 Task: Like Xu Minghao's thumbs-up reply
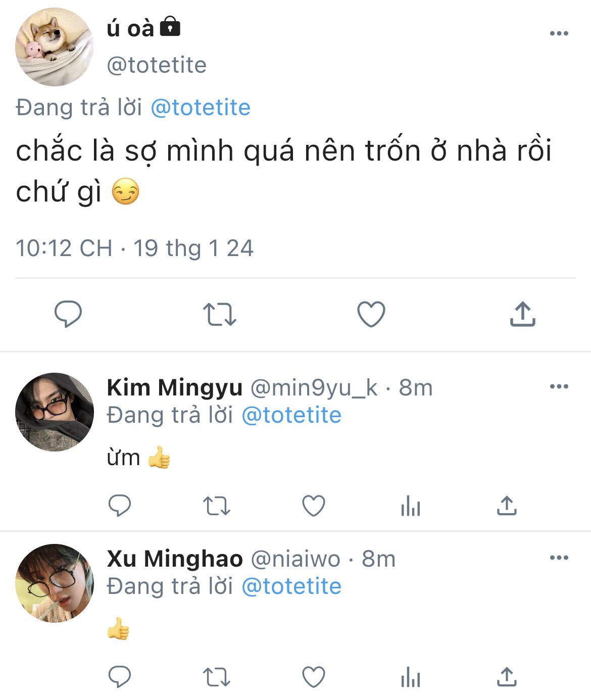[313, 677]
